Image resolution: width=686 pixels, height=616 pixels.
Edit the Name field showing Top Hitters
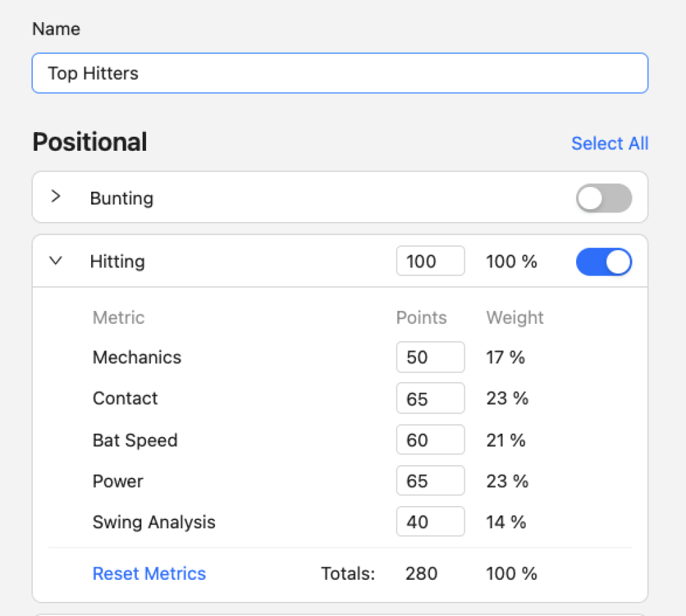tap(340, 72)
